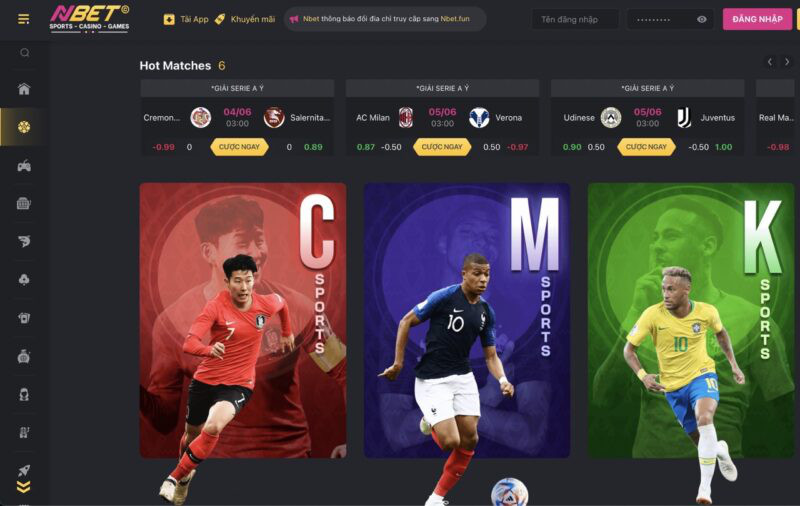Open the green K Sports card
This screenshot has width=800, height=506.
[691, 320]
